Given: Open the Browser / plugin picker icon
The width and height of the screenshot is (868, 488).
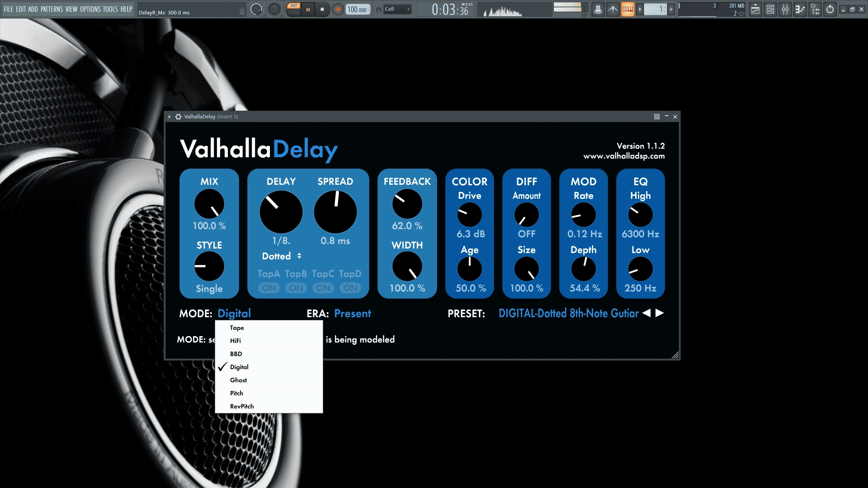Looking at the screenshot, I should tap(815, 9).
